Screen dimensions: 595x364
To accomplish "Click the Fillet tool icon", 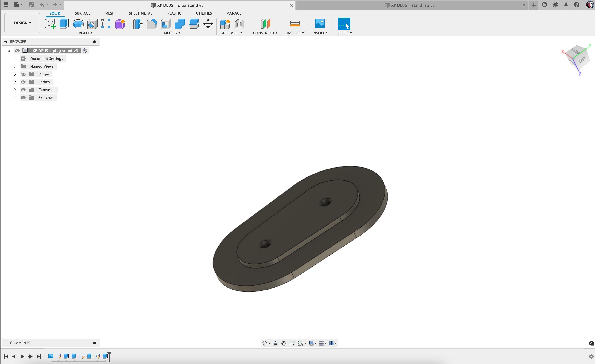I will pyautogui.click(x=152, y=24).
